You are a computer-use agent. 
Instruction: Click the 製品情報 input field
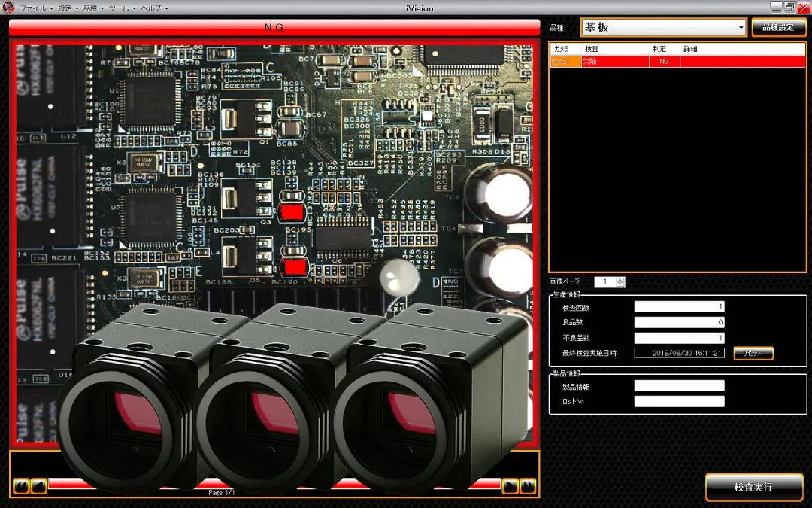coord(679,385)
